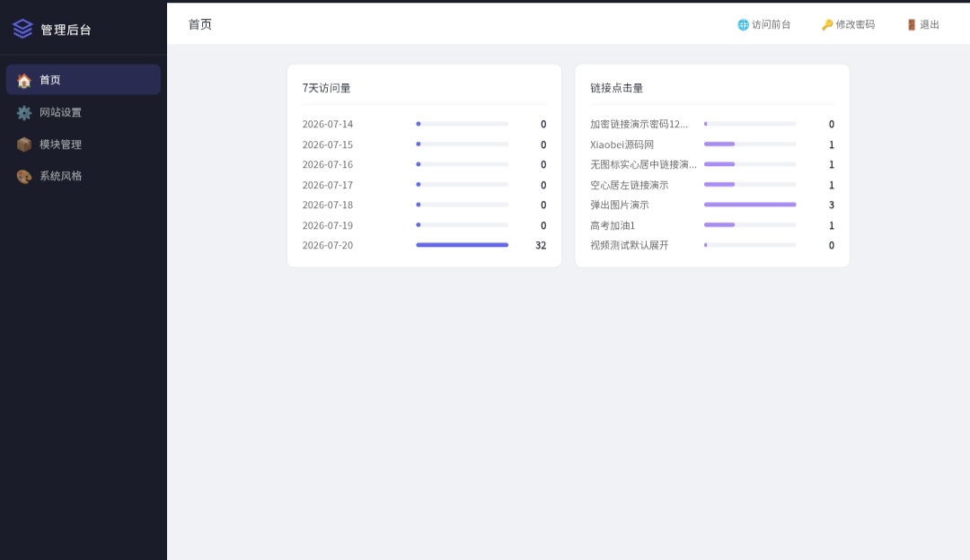Image resolution: width=970 pixels, height=560 pixels.
Task: Click the 退出 logout link
Action: pyautogui.click(x=923, y=25)
